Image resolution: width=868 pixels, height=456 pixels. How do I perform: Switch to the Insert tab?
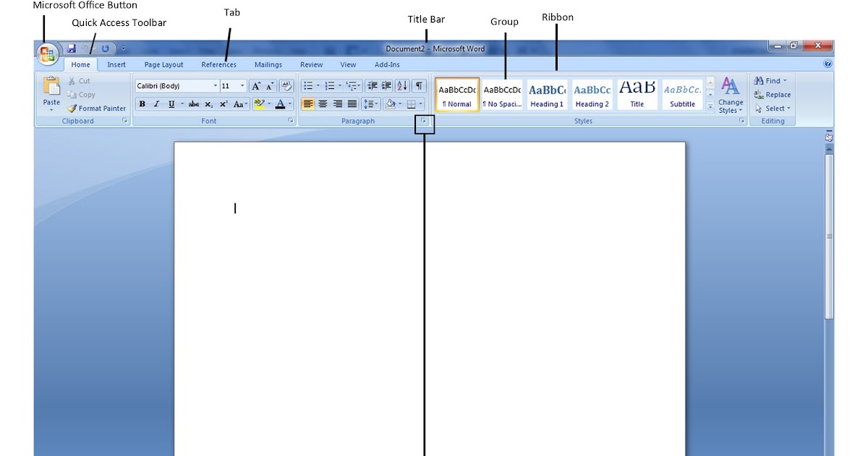pos(116,64)
